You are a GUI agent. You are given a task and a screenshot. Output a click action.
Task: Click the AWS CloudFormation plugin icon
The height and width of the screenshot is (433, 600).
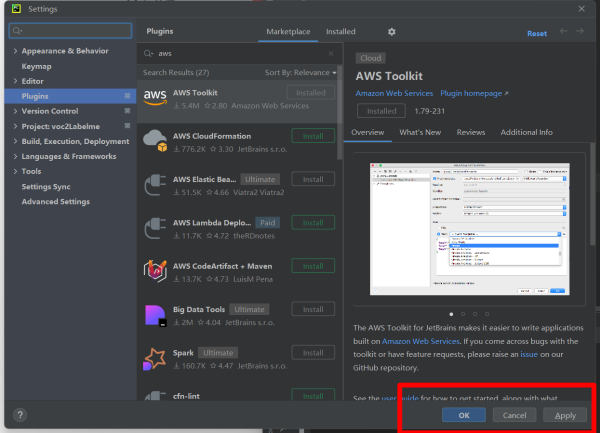tap(155, 141)
